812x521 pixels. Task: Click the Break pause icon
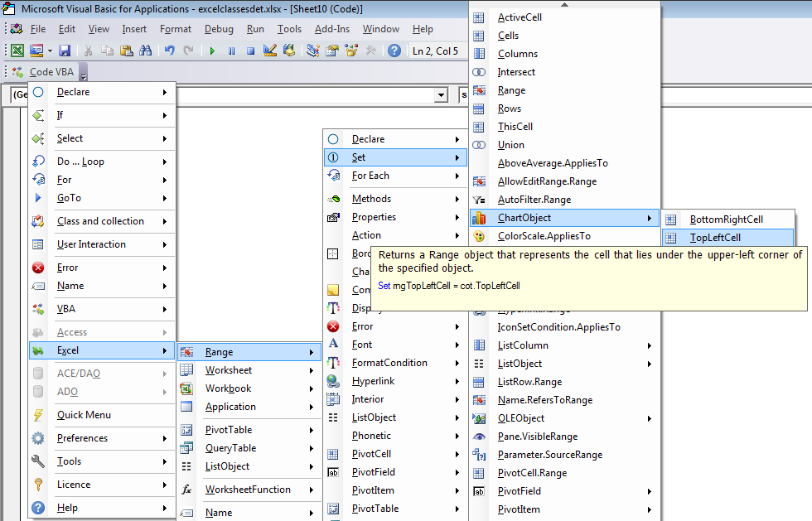[231, 51]
